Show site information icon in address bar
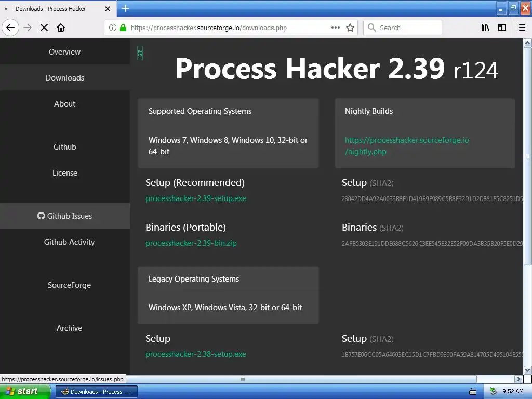 tap(113, 28)
